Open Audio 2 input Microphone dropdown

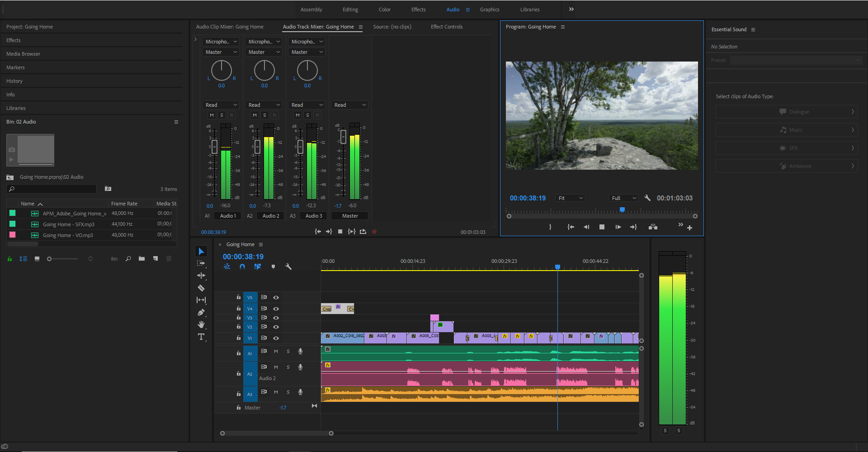tap(264, 42)
